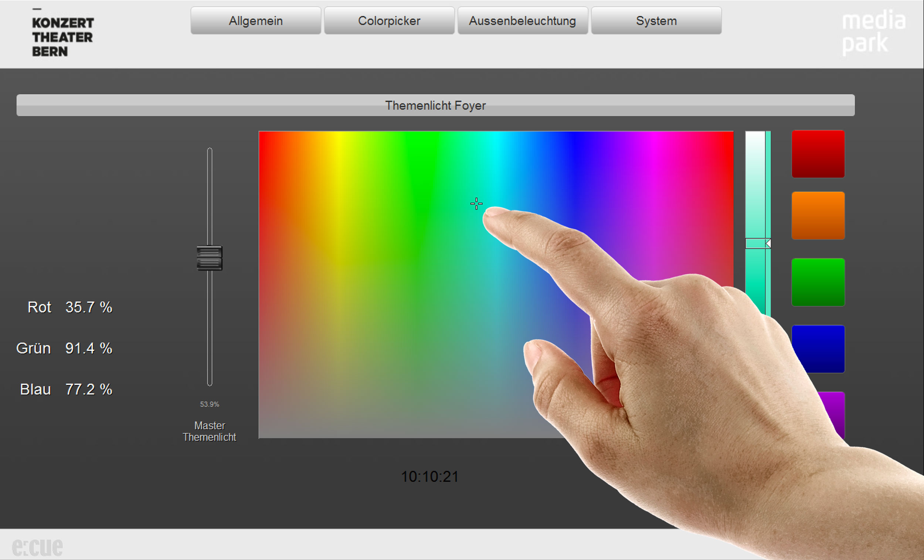Click the Konzert Theater Bern logo
924x560 pixels.
click(62, 37)
